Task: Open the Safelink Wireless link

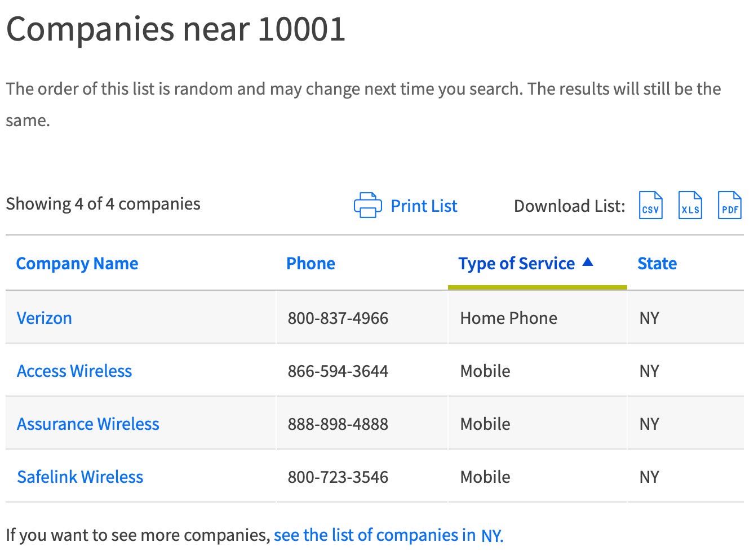Action: coord(80,477)
